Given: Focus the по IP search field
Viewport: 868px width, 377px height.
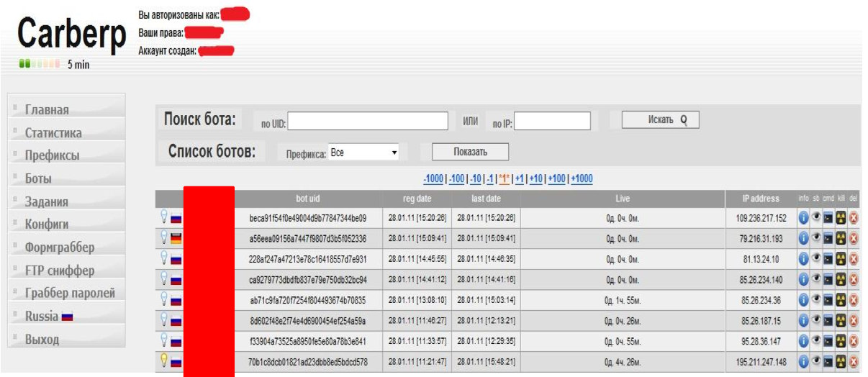Looking at the screenshot, I should (x=552, y=121).
